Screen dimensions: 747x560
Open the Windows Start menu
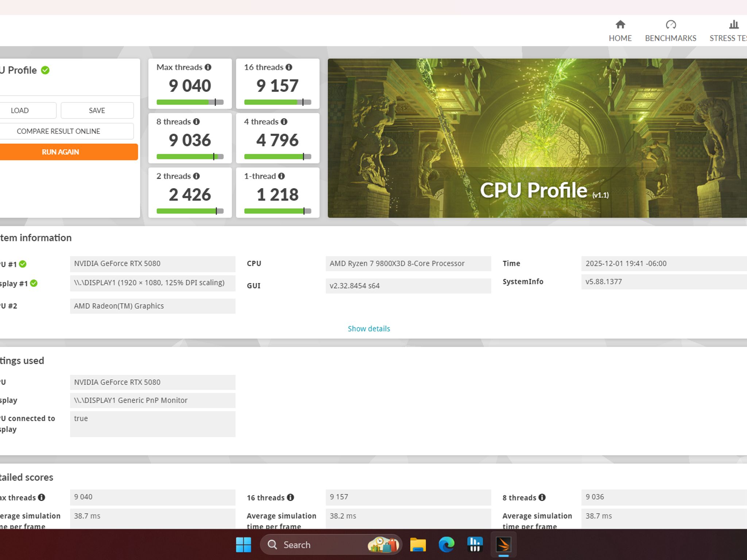click(x=243, y=545)
